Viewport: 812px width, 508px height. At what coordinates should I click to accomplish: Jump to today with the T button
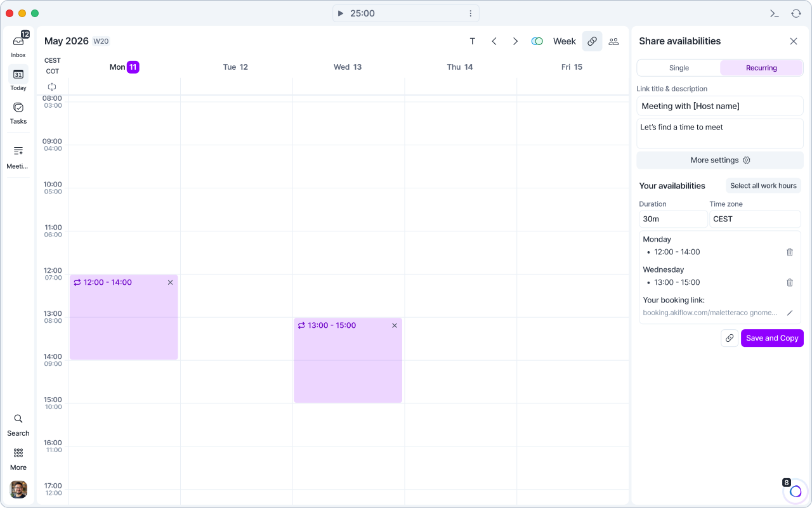pyautogui.click(x=473, y=41)
